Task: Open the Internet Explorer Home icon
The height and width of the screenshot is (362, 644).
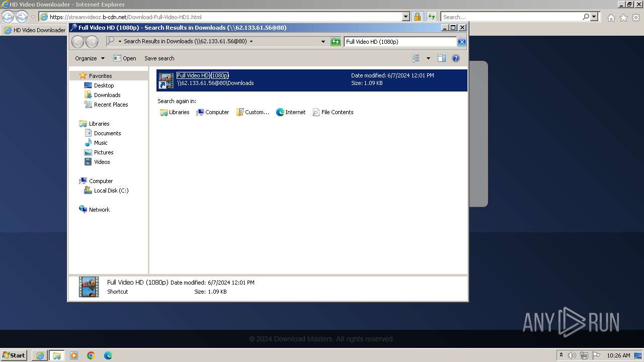Action: coord(611,18)
